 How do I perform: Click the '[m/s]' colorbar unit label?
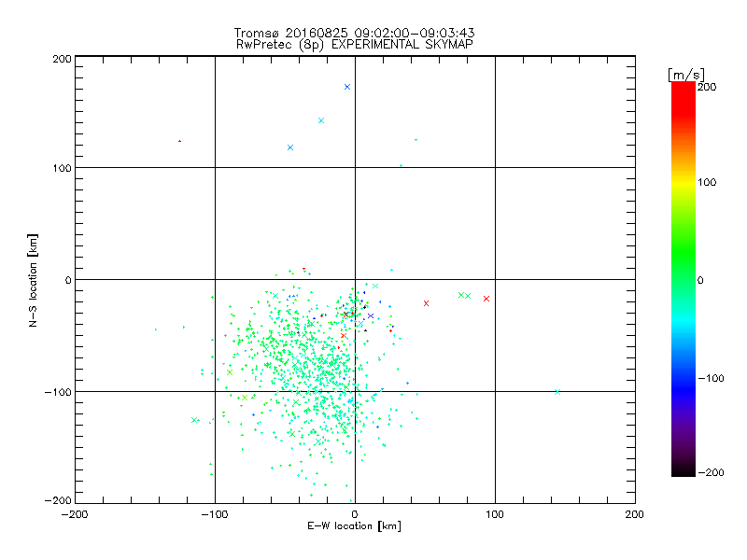click(x=686, y=75)
